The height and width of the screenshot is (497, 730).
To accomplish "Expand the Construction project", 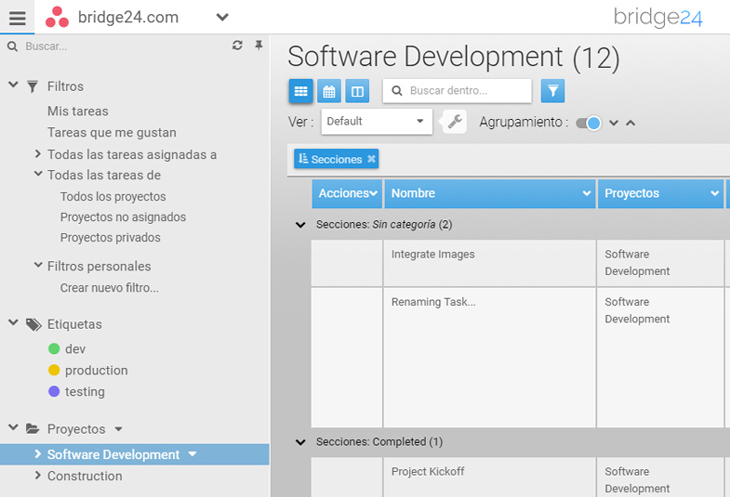I will pos(38,475).
